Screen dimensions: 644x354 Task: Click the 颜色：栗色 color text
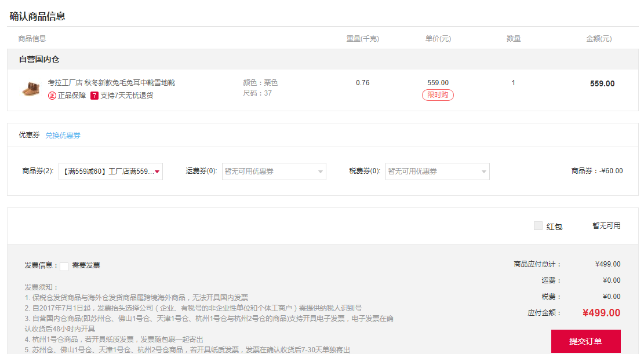[260, 82]
